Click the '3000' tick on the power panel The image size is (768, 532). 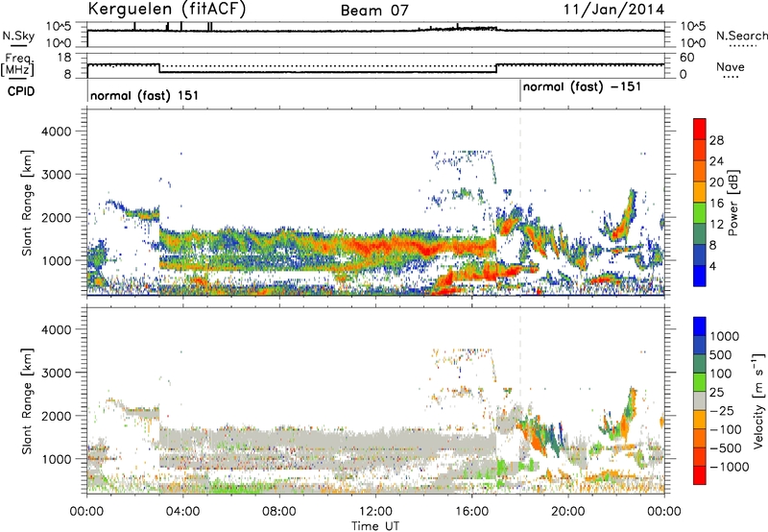pyautogui.click(x=57, y=175)
